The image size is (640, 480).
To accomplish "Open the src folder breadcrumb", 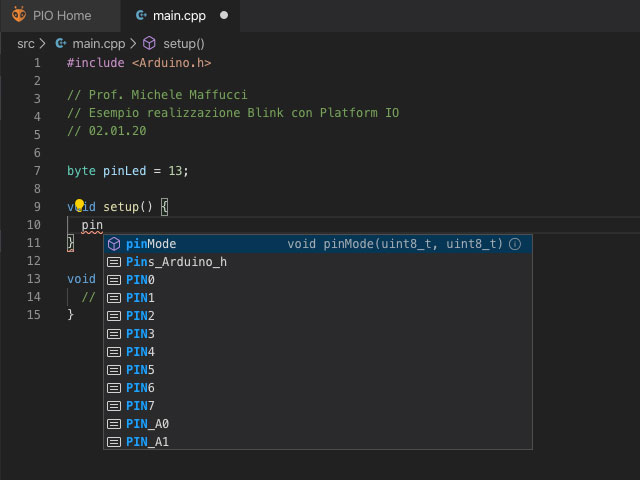I will pyautogui.click(x=25, y=43).
